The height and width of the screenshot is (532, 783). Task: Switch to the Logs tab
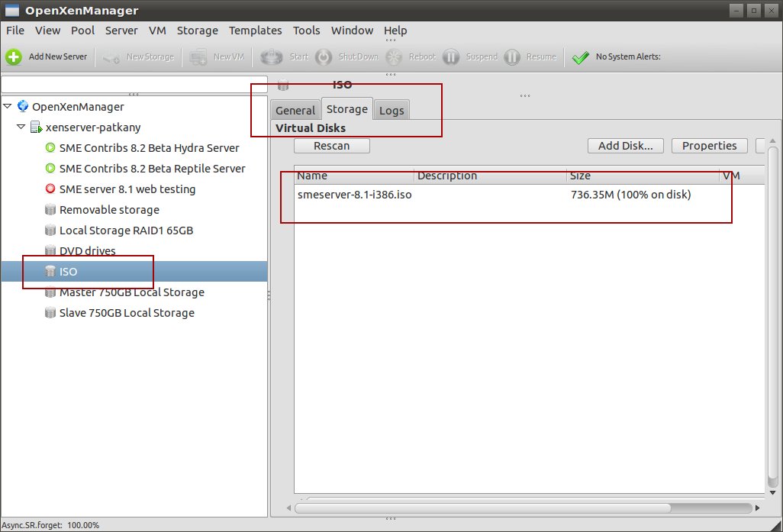[391, 111]
